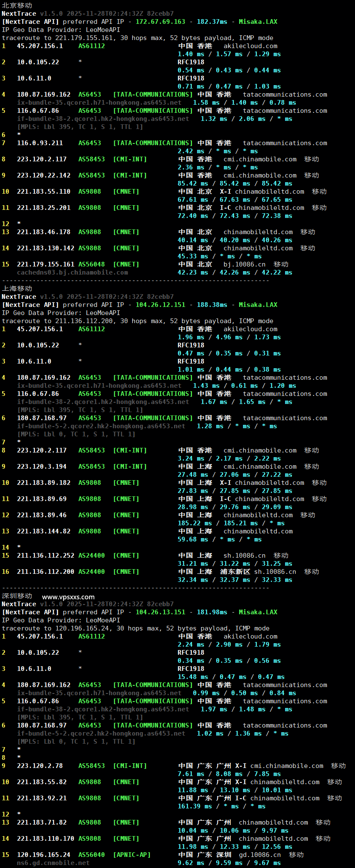The image size is (355, 868).
Task: Select latency value 10.04 ms
Action: pyautogui.click(x=193, y=831)
